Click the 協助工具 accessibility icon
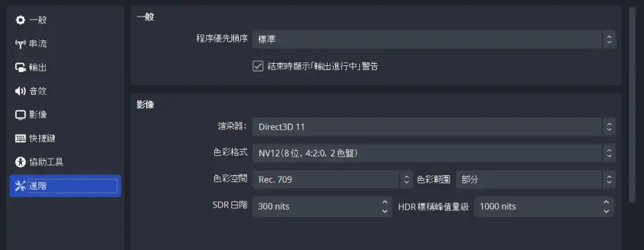Viewport: 644px width, 250px height. click(20, 162)
